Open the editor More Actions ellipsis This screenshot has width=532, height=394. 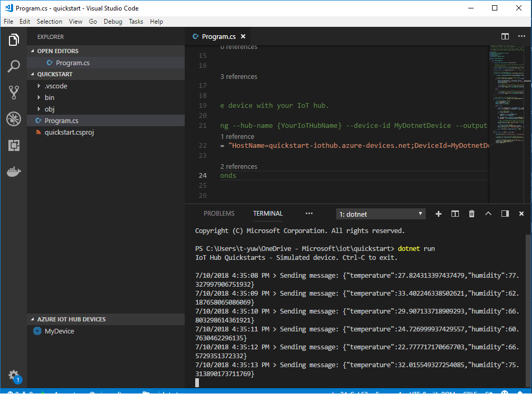click(x=521, y=36)
